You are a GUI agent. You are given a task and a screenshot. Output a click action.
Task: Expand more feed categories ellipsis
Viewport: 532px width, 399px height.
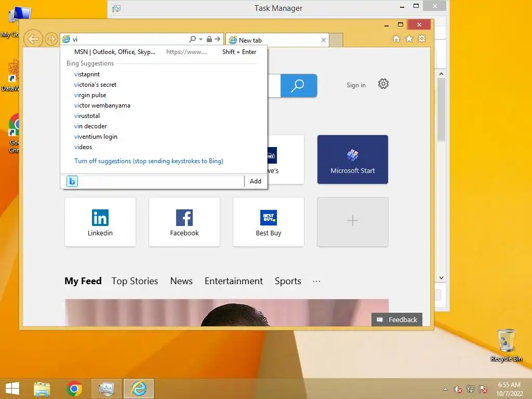[316, 281]
